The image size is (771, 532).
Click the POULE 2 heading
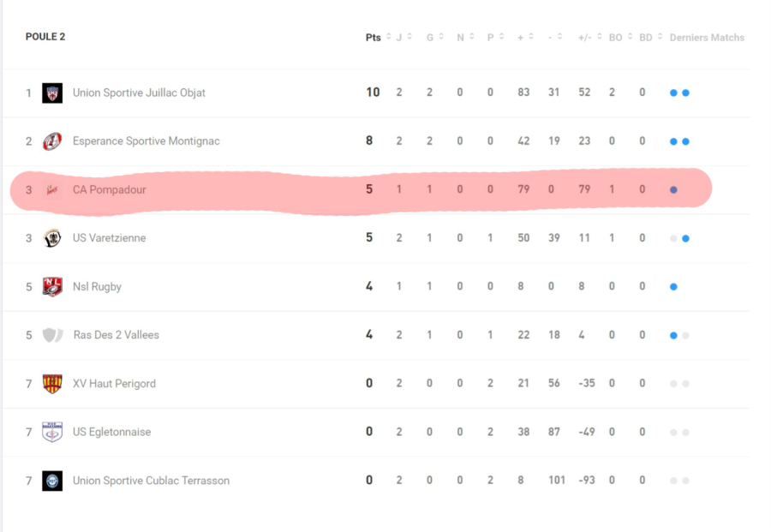tap(45, 37)
